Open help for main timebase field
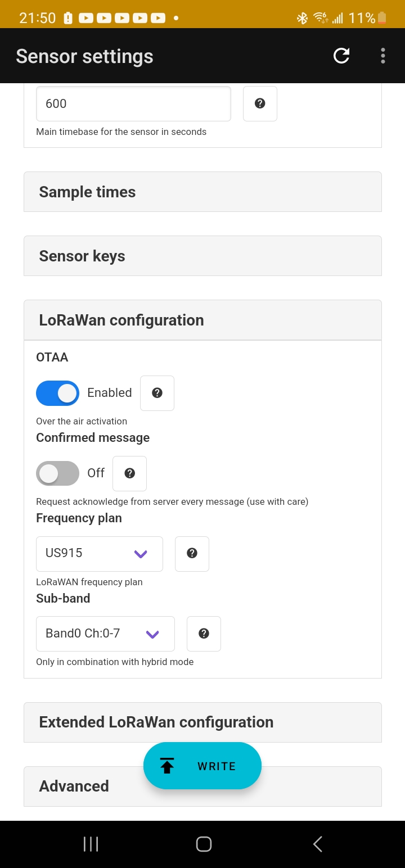The height and width of the screenshot is (868, 405). point(260,103)
